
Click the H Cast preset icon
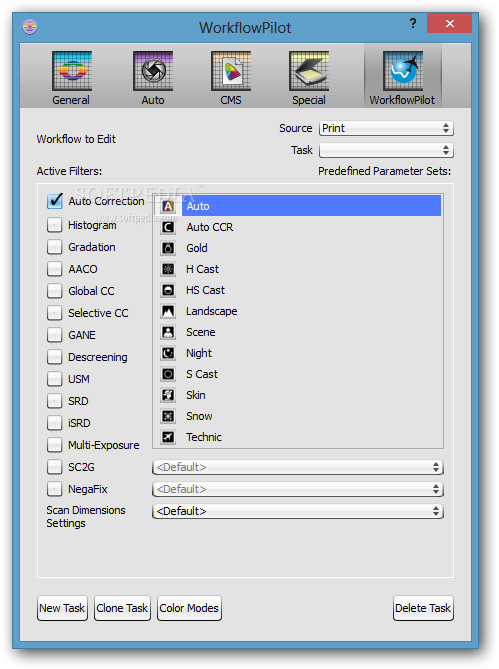point(168,269)
